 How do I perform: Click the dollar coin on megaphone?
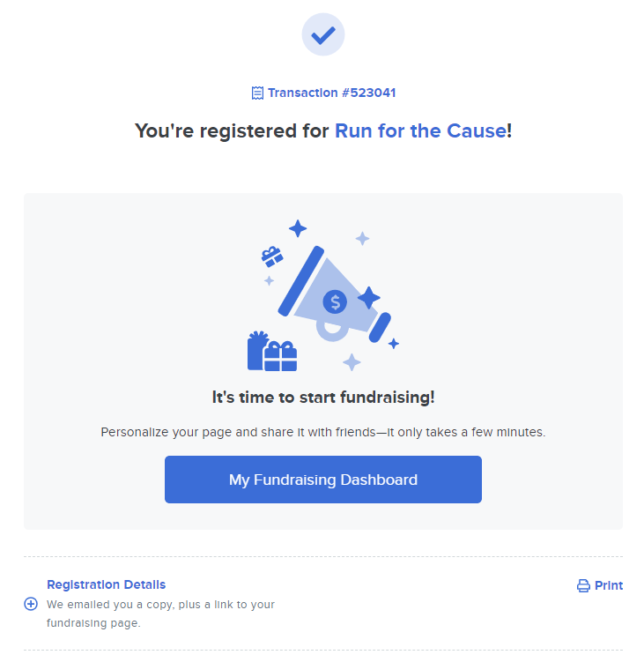pos(335,301)
